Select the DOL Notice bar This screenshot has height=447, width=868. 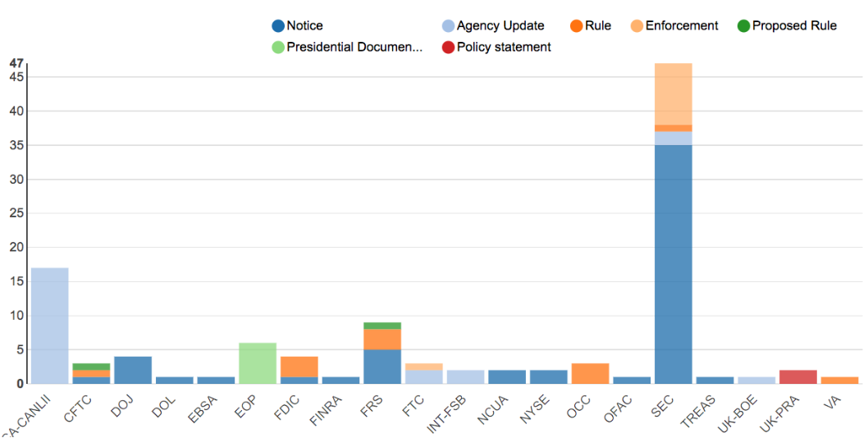coord(175,381)
